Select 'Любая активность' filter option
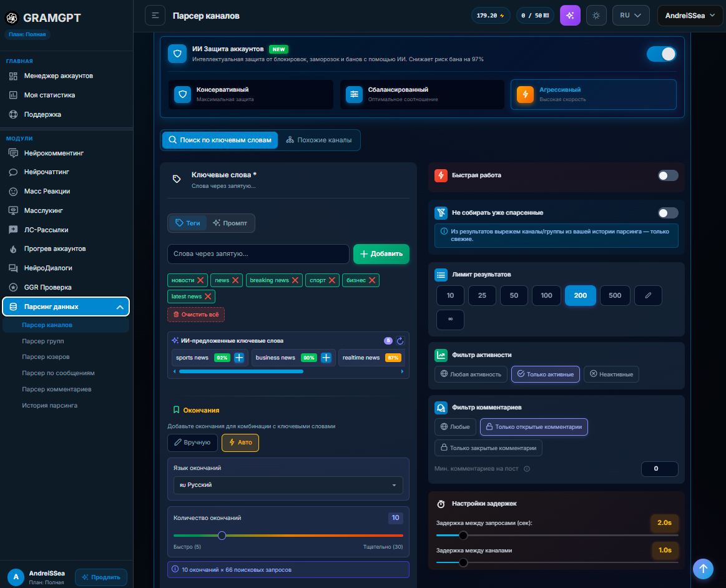The height and width of the screenshot is (588, 726). pos(471,374)
